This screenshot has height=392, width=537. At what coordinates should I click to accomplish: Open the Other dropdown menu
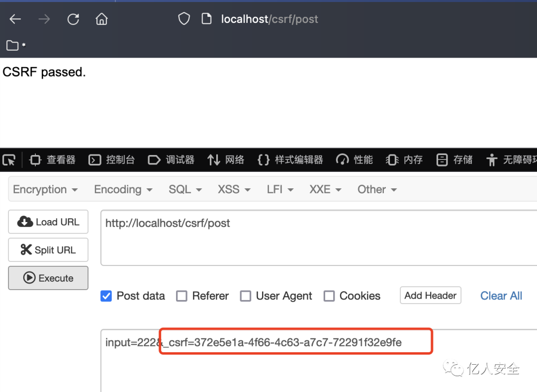377,189
